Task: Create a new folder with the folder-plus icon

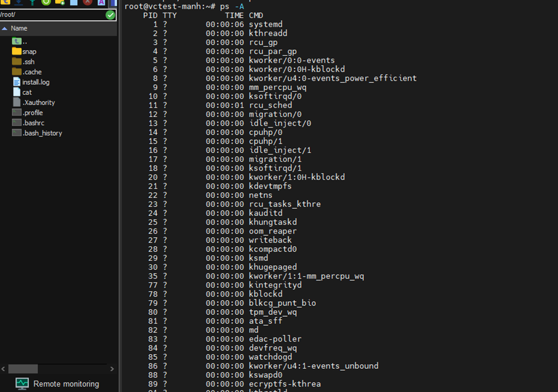Action: pyautogui.click(x=60, y=2)
